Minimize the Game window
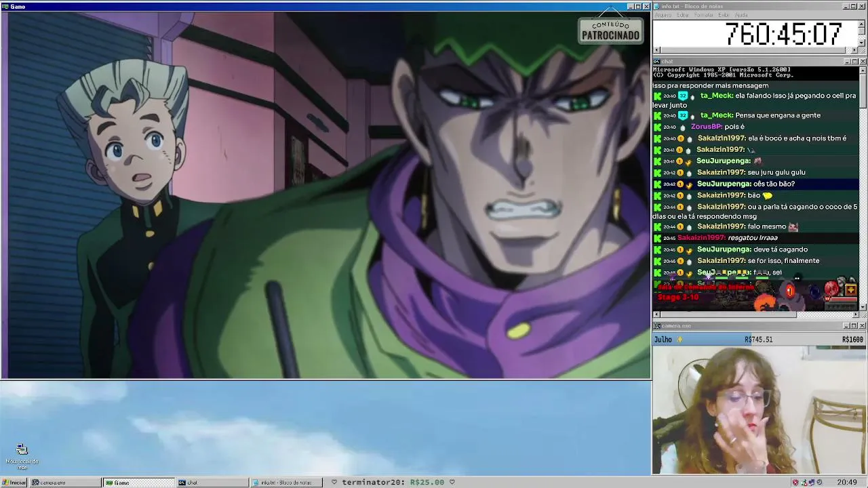Image resolution: width=868 pixels, height=488 pixels. coord(631,6)
